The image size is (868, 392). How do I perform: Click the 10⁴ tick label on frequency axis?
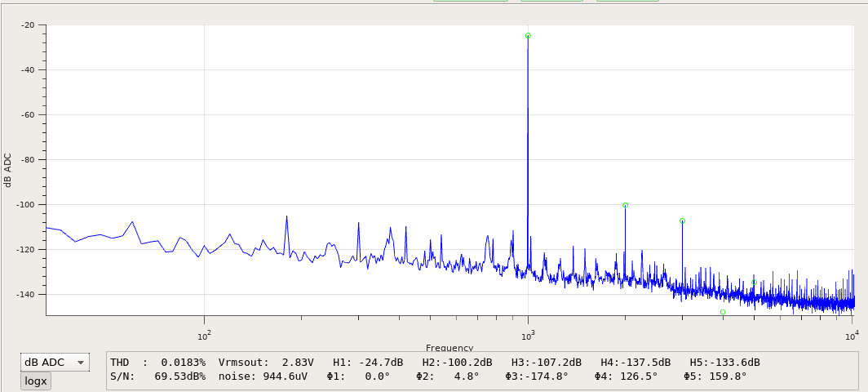(852, 335)
